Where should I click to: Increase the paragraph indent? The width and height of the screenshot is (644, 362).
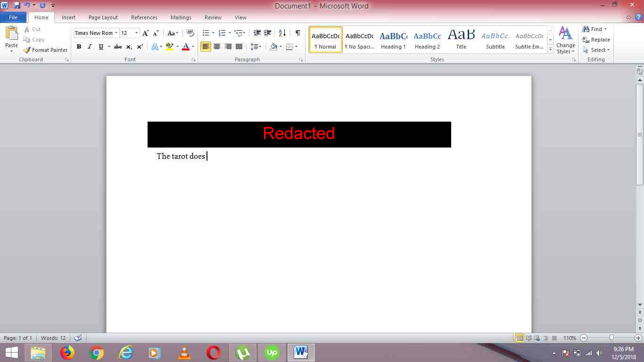click(268, 33)
